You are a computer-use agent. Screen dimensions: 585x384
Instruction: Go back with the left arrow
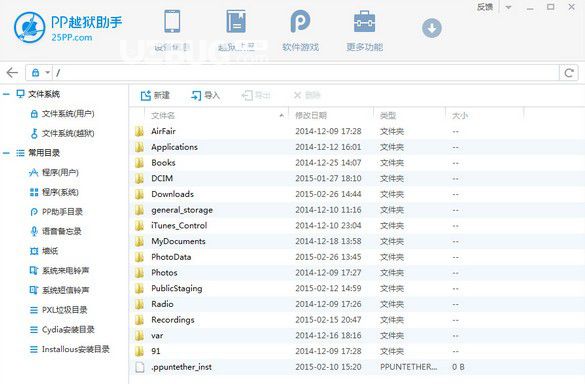point(12,72)
